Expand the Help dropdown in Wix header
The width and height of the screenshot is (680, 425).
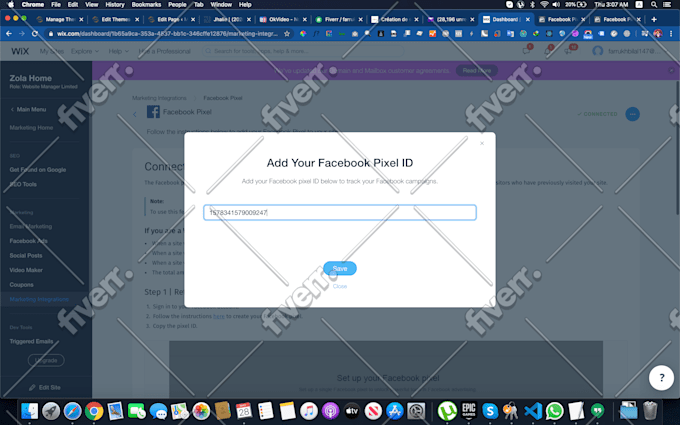pos(118,51)
